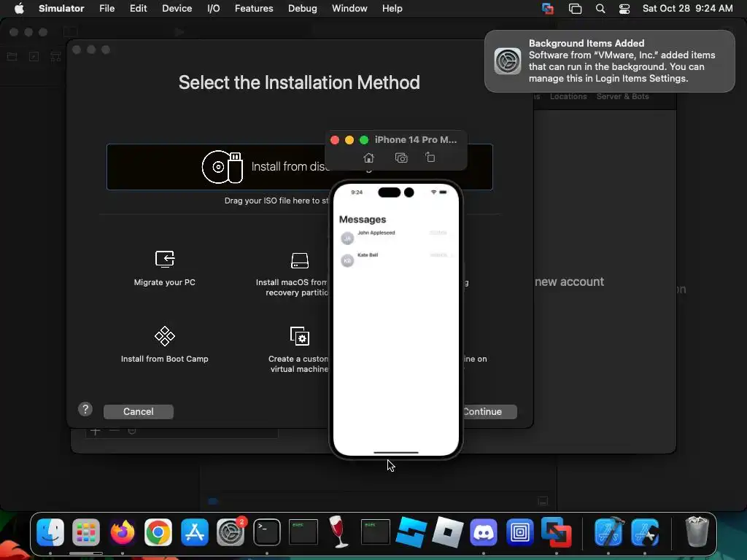This screenshot has height=560, width=747.
Task: Launch Google Chrome from the Dock
Action: [x=158, y=532]
